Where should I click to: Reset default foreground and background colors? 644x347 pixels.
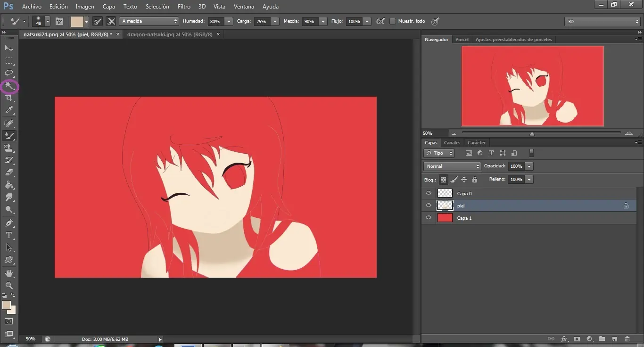[x=4, y=296]
